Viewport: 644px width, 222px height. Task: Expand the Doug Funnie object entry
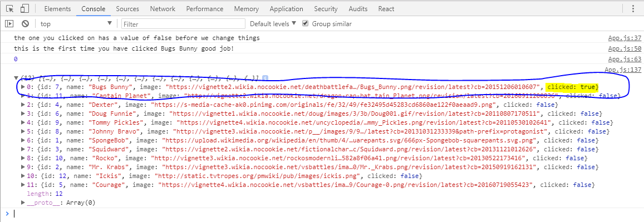point(23,114)
